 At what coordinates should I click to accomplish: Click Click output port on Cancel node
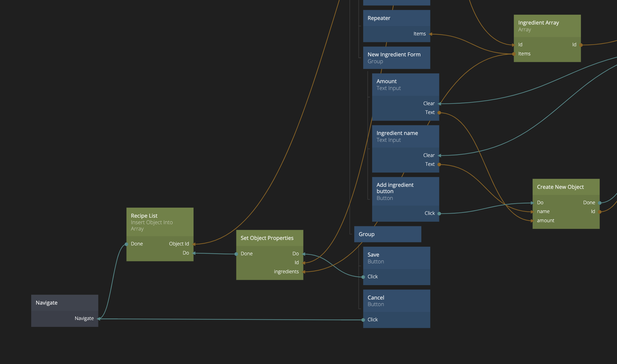[x=363, y=320]
